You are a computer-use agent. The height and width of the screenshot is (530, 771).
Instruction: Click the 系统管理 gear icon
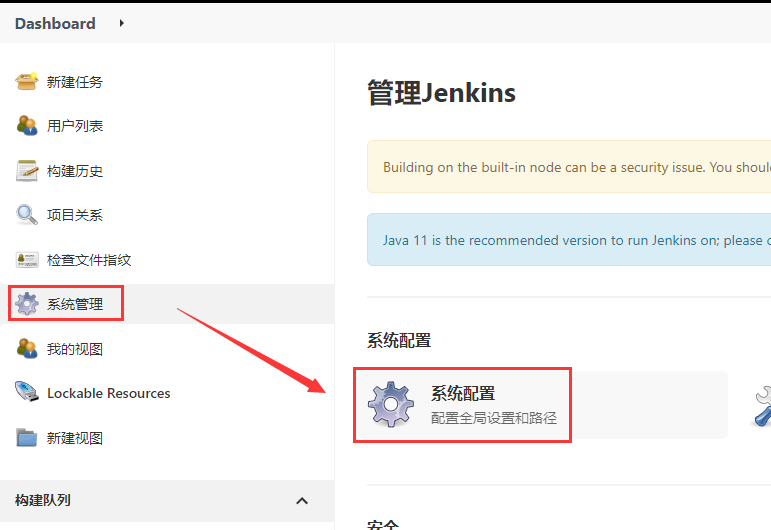pyautogui.click(x=27, y=304)
